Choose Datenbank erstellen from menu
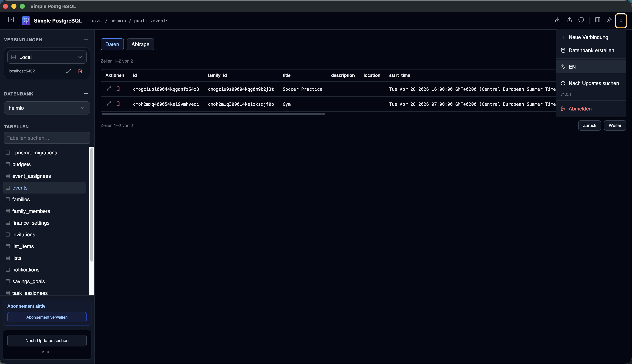632x364 pixels. coord(591,50)
